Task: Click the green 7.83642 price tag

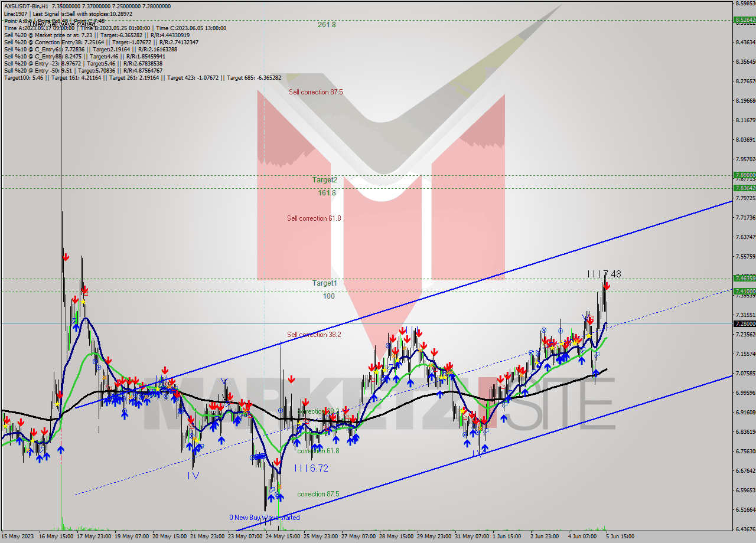Action: click(744, 188)
